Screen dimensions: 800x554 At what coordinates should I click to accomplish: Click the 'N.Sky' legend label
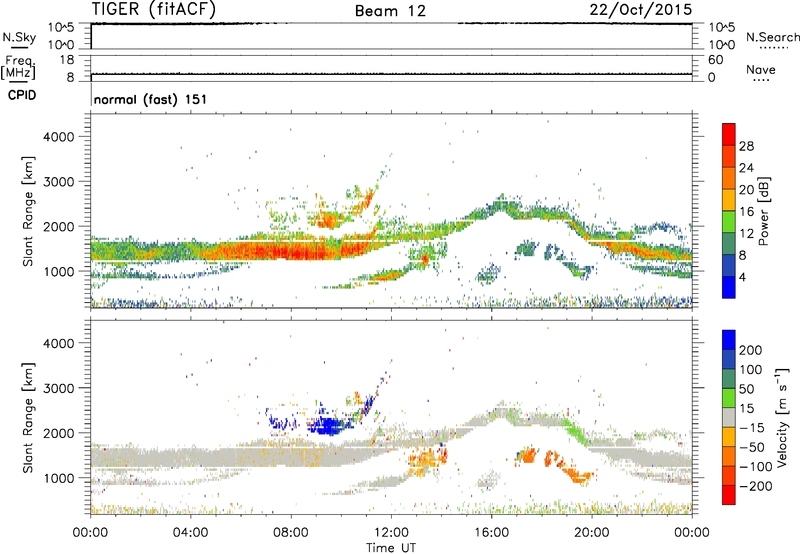click(19, 37)
